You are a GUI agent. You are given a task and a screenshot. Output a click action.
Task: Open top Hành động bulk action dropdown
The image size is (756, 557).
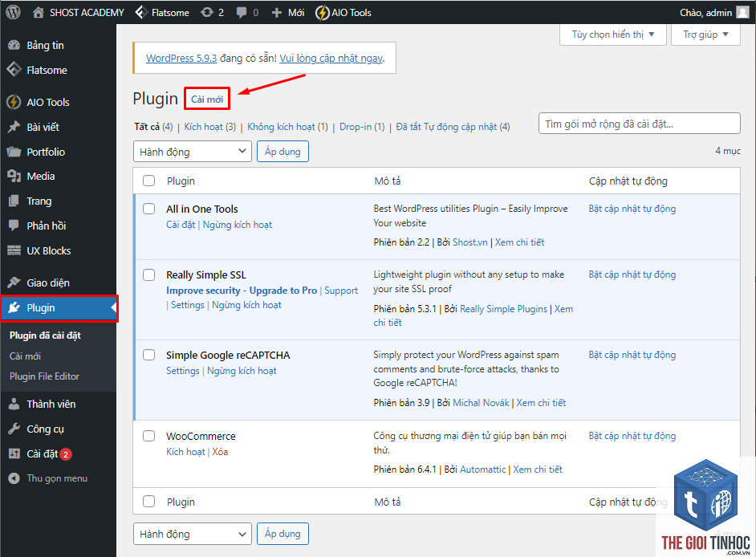(x=193, y=152)
